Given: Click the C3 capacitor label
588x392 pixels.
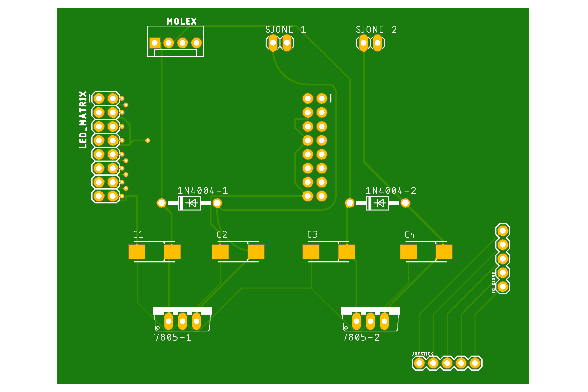Looking at the screenshot, I should [x=312, y=234].
